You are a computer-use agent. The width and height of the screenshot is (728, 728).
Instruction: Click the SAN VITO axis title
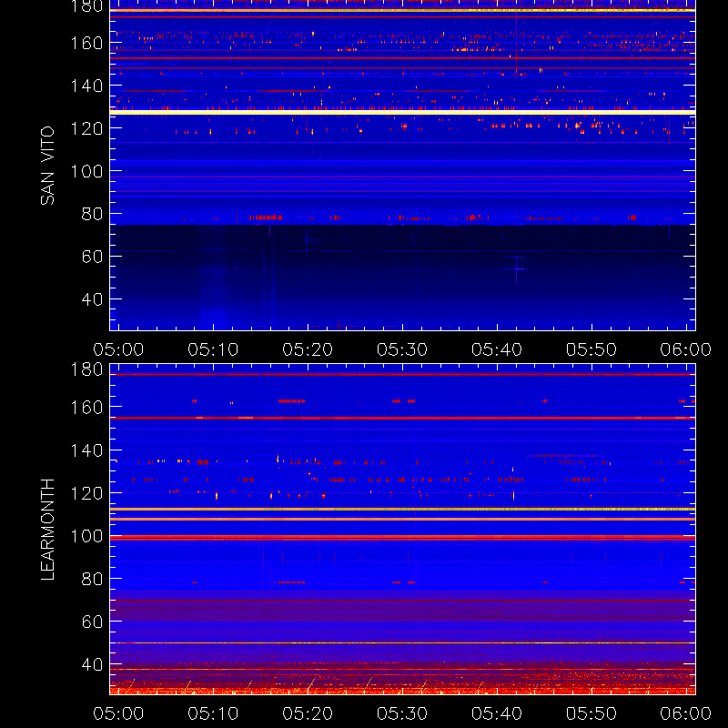(x=47, y=166)
